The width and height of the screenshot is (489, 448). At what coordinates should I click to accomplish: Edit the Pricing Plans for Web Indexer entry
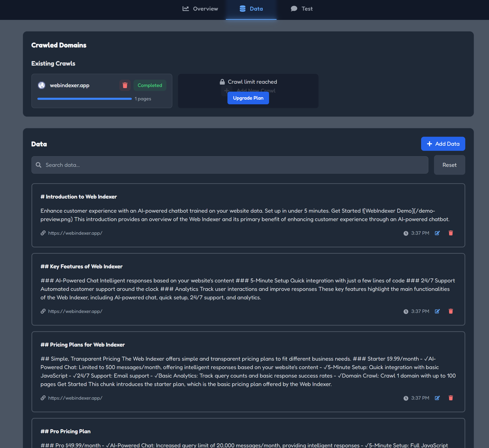click(437, 398)
